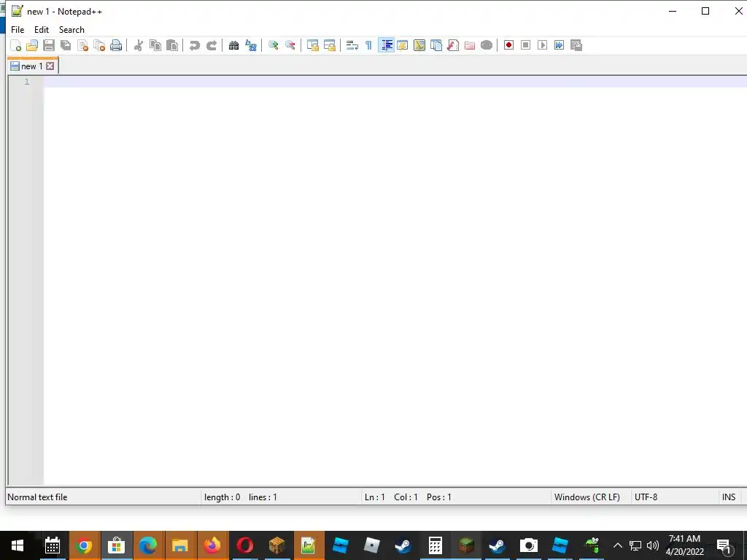
Task: Create a new document with the New toolbar icon
Action: (x=16, y=45)
